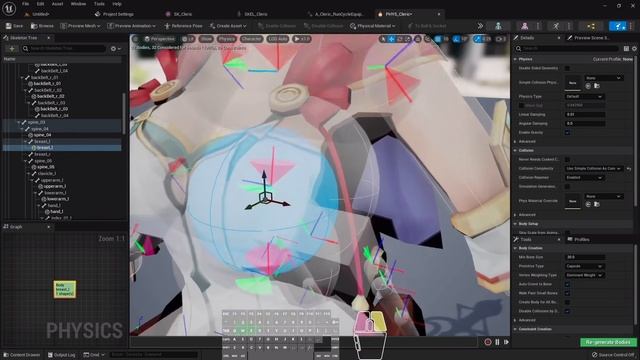Browse to Phys Material Override asset
640x360 pixels.
597,204
